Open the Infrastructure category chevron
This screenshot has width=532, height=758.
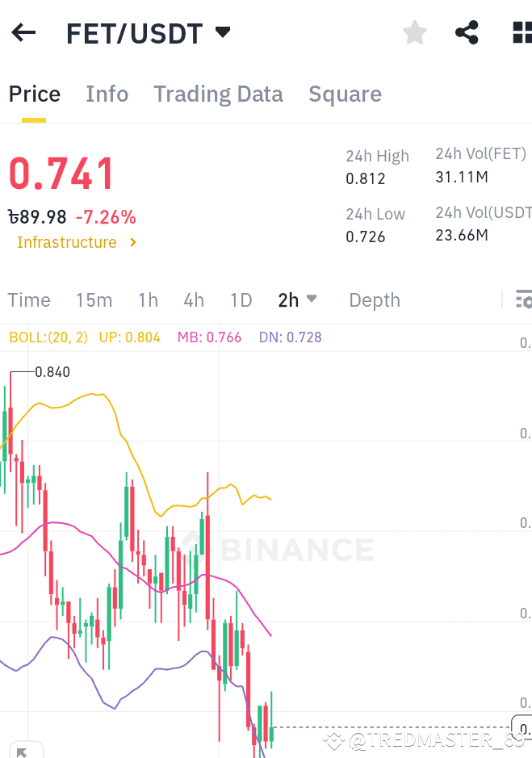click(133, 242)
